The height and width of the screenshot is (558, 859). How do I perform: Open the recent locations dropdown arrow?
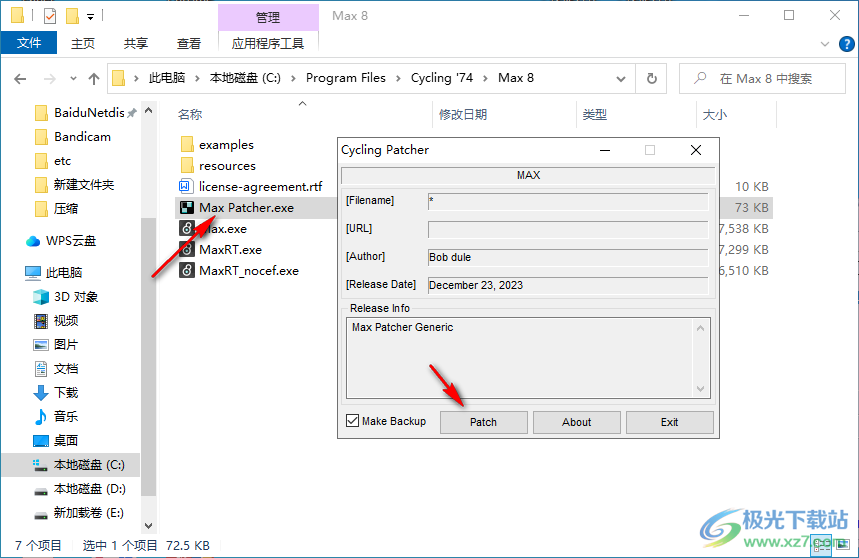(x=73, y=79)
